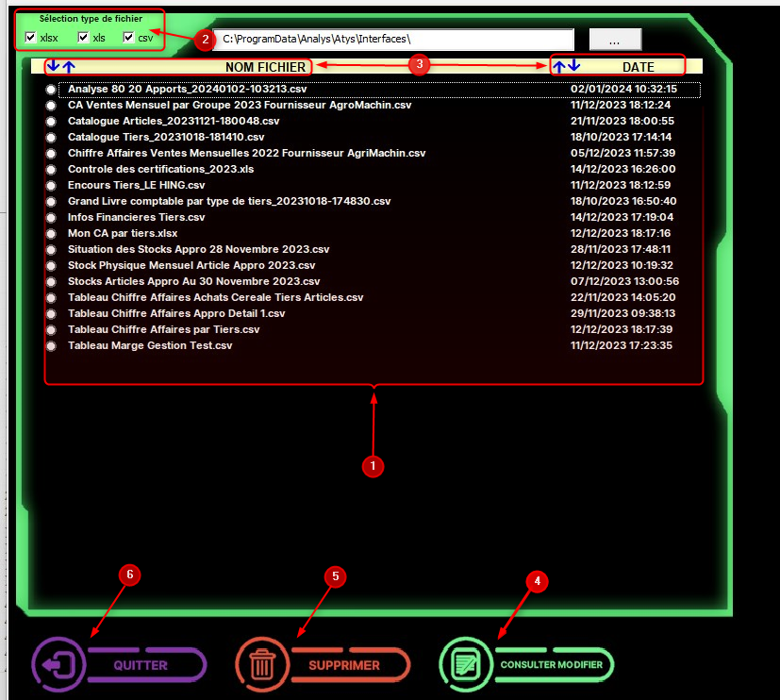Click the up arrow beside NOM FICHIER
780x700 pixels.
pos(68,67)
